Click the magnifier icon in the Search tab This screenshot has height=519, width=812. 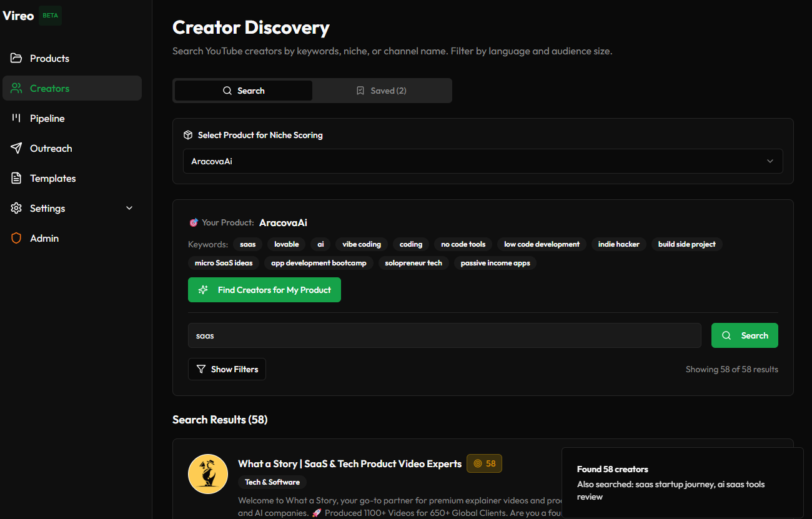click(x=227, y=91)
